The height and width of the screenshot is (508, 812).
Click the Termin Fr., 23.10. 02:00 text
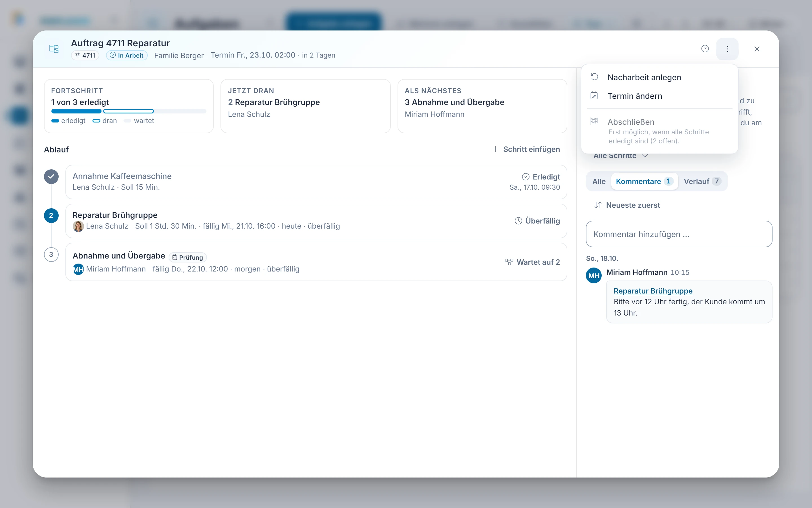(253, 55)
